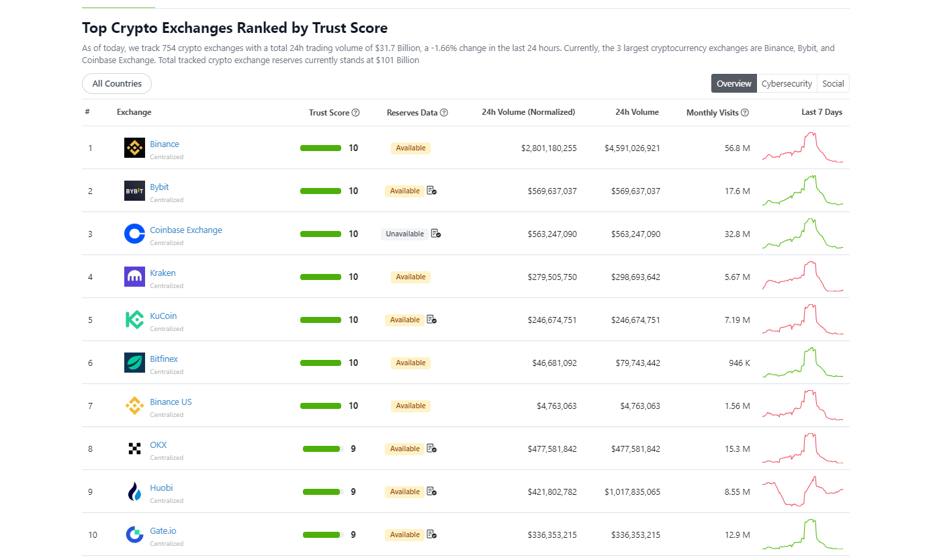939x560 pixels.
Task: Sort table by Trust Score header
Action: pyautogui.click(x=329, y=113)
